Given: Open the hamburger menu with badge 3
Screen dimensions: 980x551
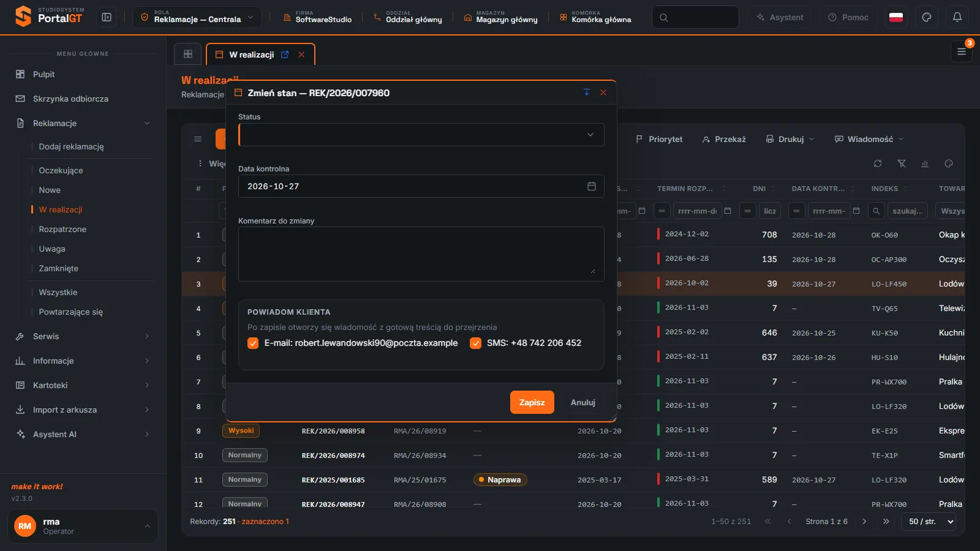Looking at the screenshot, I should [x=962, y=52].
